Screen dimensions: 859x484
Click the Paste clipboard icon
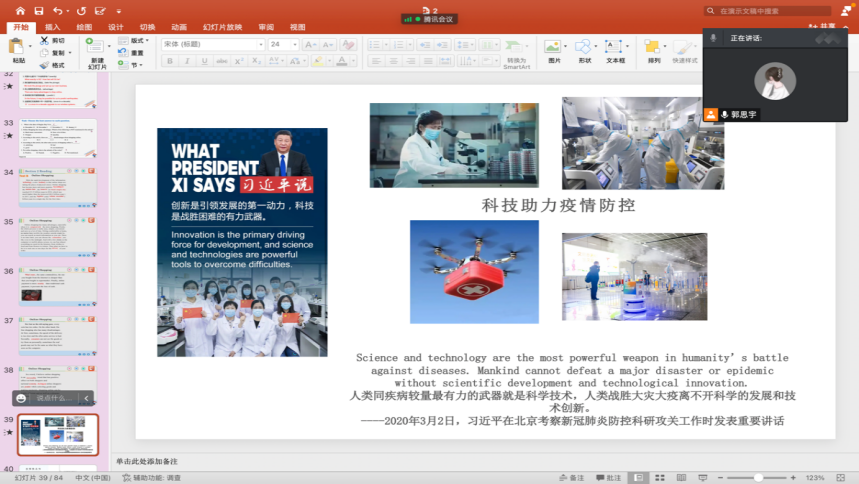click(17, 46)
